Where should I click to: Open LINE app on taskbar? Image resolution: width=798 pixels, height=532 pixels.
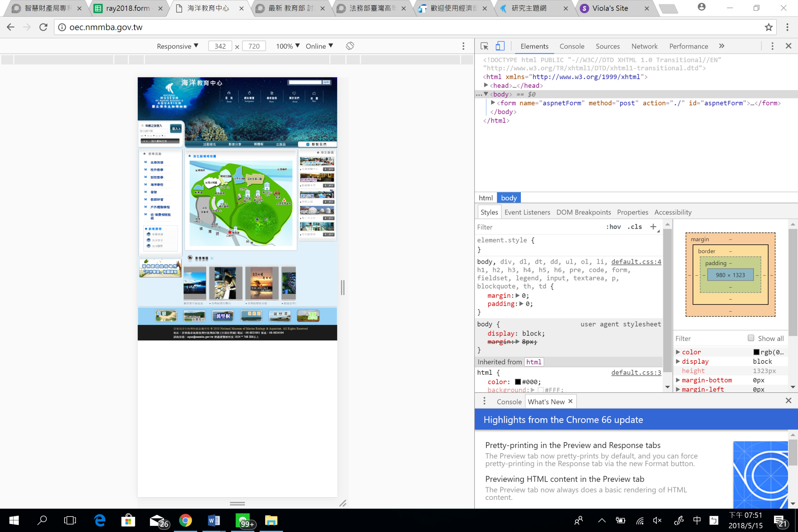(x=244, y=521)
